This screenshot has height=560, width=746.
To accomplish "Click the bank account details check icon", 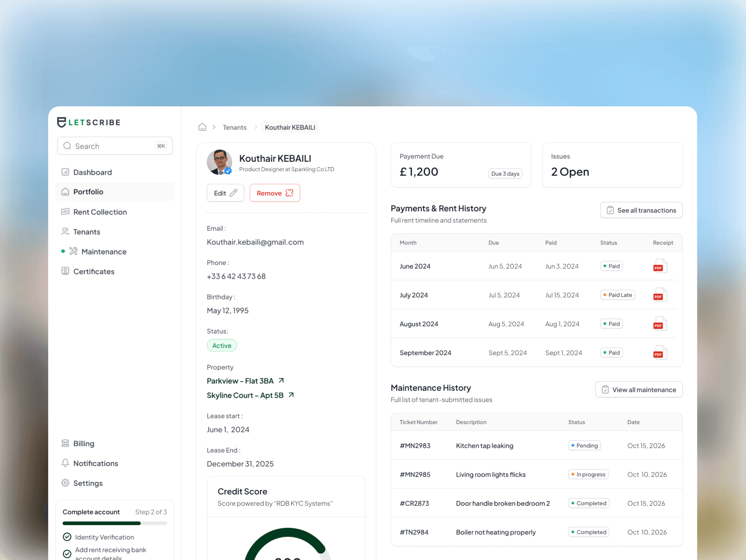I will point(67,554).
